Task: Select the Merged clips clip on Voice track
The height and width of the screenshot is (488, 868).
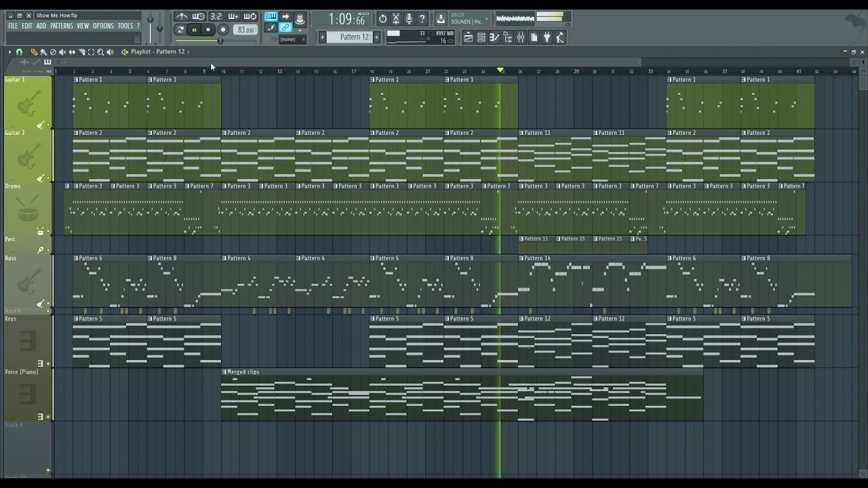Action: [x=462, y=395]
